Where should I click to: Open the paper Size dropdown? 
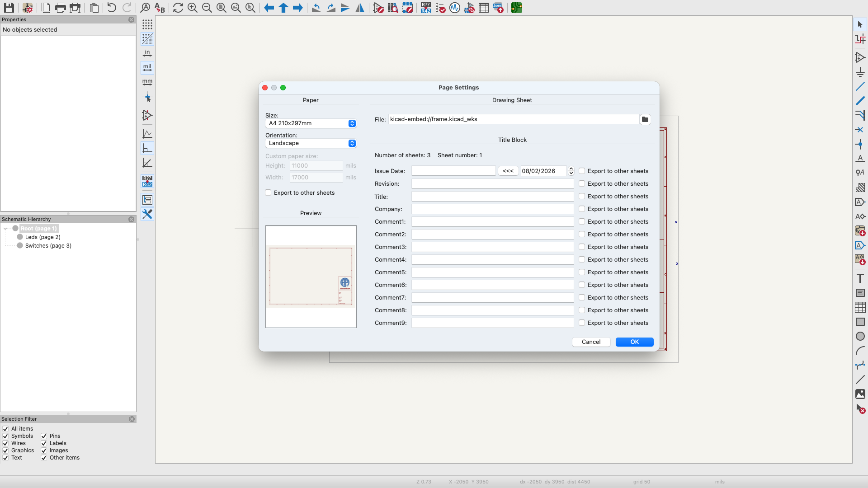point(311,123)
